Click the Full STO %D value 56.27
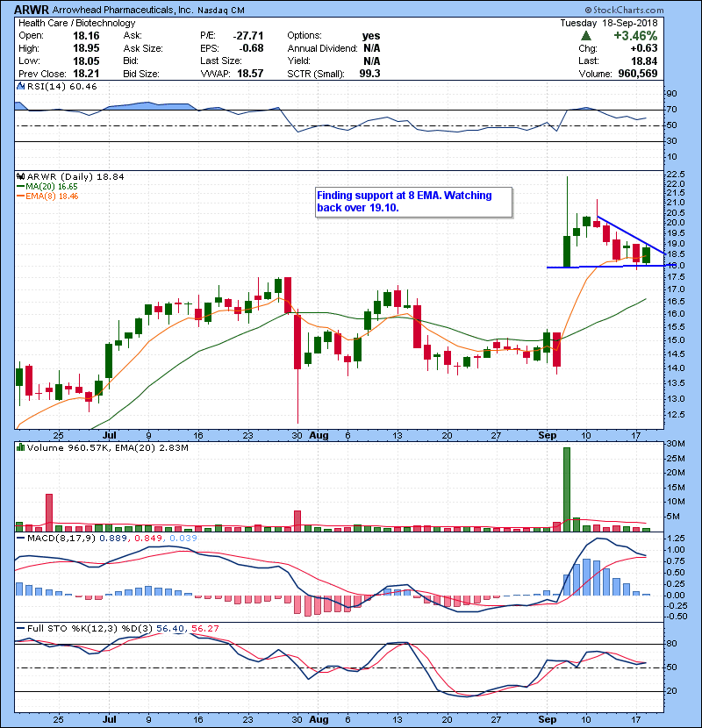702x728 pixels. pos(204,628)
